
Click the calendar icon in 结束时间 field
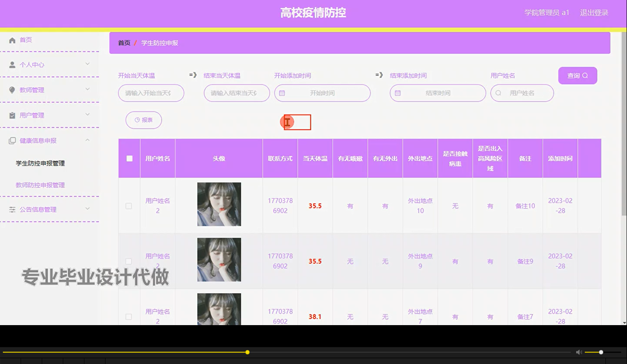click(x=397, y=93)
